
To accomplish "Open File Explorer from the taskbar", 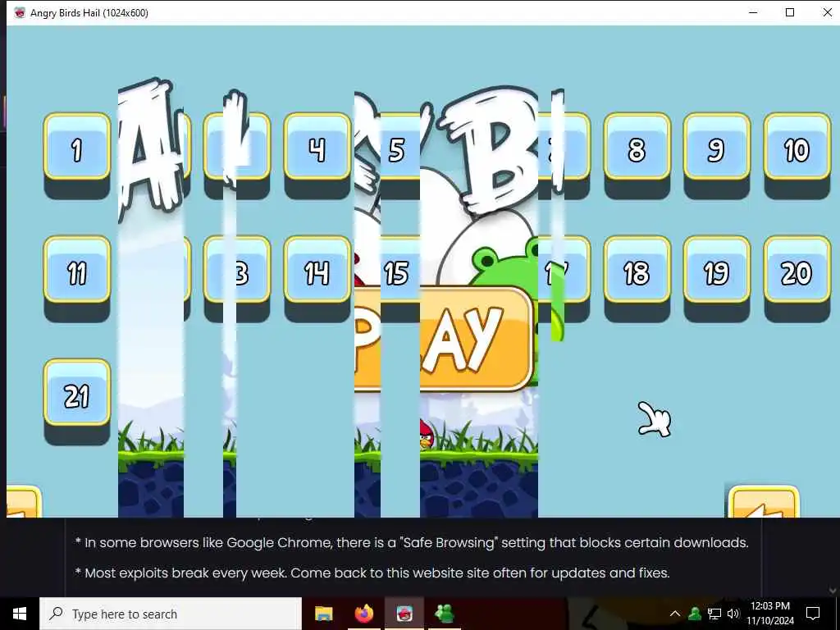I will tap(323, 614).
